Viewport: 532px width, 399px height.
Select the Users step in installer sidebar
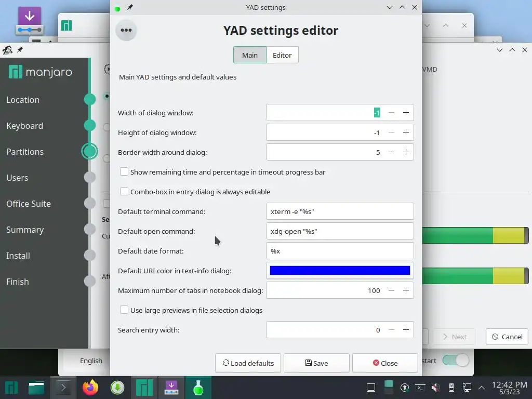[17, 178]
